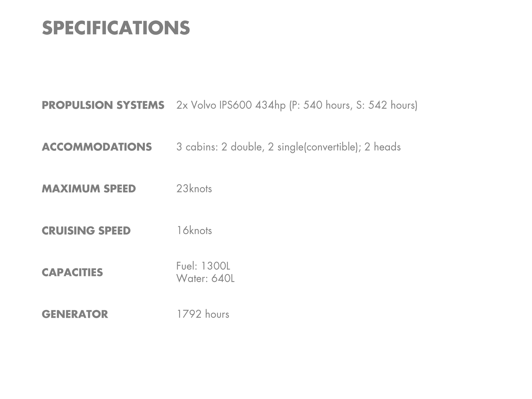Viewport: 532px width, 399px height.
Task: Click the SPECIFICATIONS heading
Action: 116,28
